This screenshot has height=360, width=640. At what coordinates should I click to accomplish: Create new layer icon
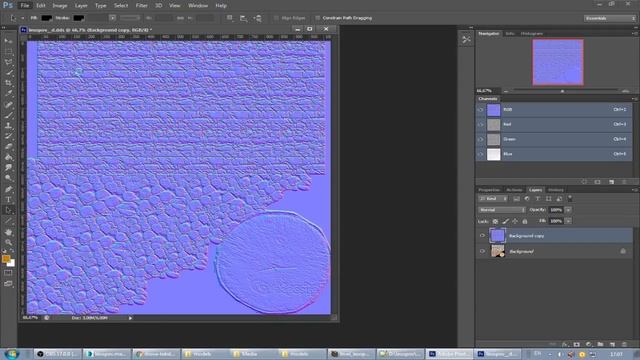pos(612,344)
